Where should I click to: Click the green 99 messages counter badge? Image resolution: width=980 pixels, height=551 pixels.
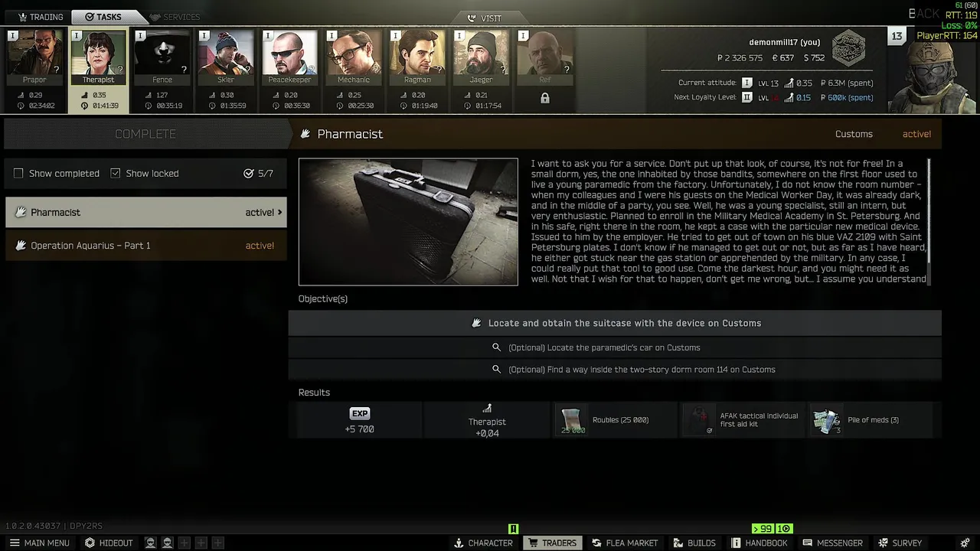(x=763, y=529)
